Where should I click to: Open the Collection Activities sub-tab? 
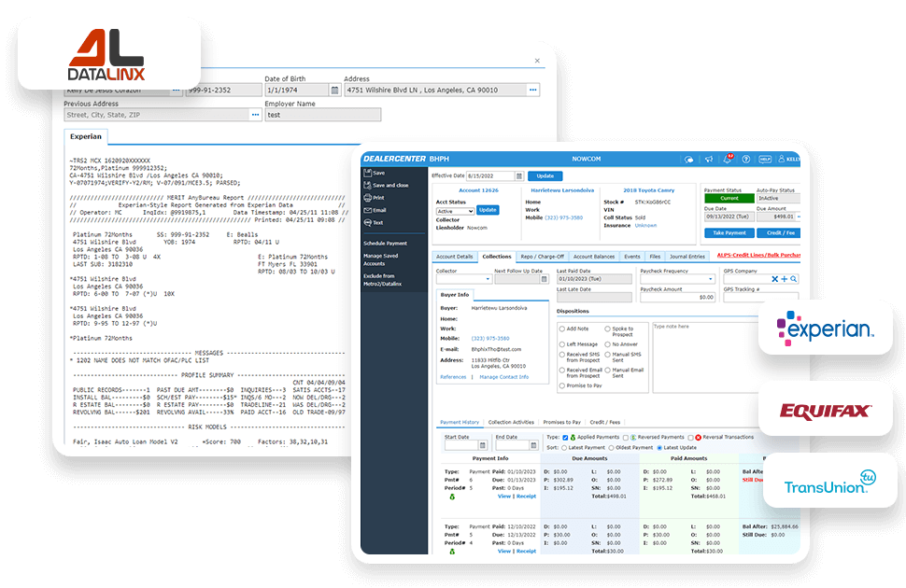(511, 422)
